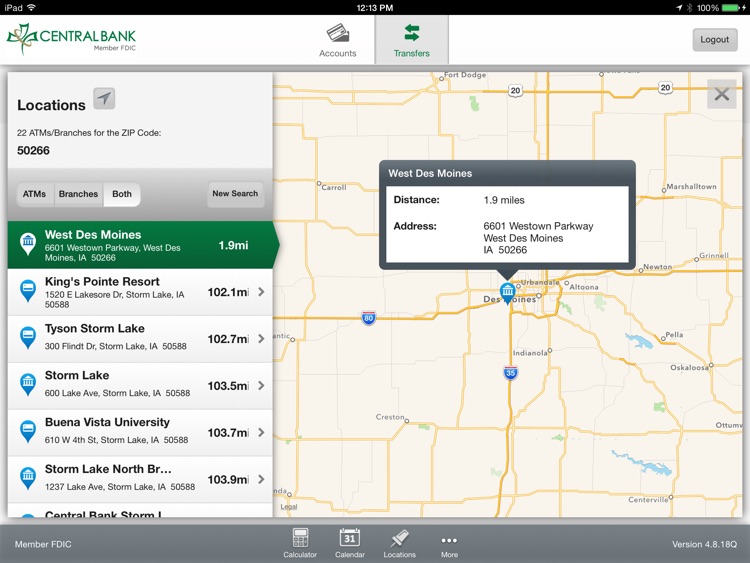Expand Storm Lake details chevron
Viewport: 750px width, 563px height.
pyautogui.click(x=261, y=386)
